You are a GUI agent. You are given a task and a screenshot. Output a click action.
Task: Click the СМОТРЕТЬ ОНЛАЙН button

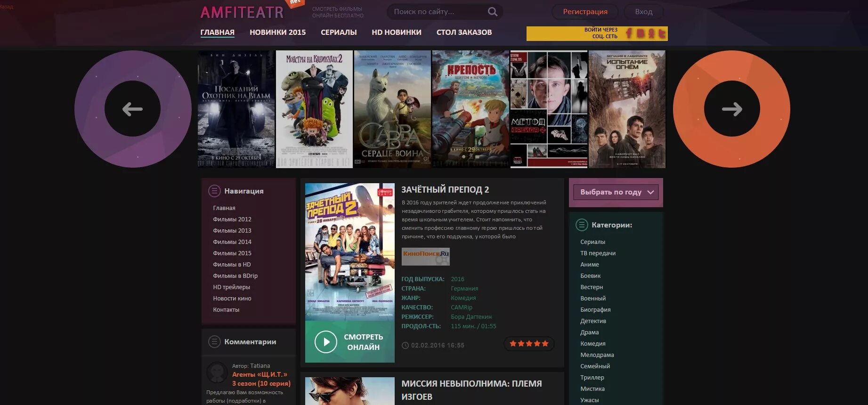click(350, 342)
